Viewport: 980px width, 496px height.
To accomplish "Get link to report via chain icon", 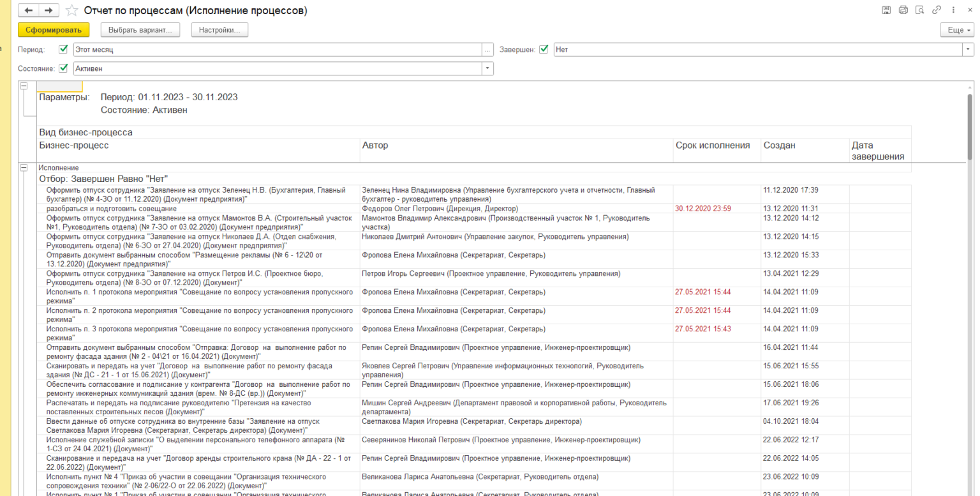I will click(x=937, y=10).
